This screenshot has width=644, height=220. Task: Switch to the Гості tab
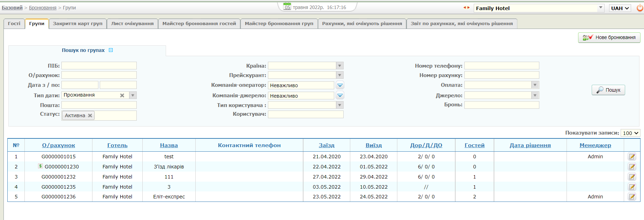(14, 23)
